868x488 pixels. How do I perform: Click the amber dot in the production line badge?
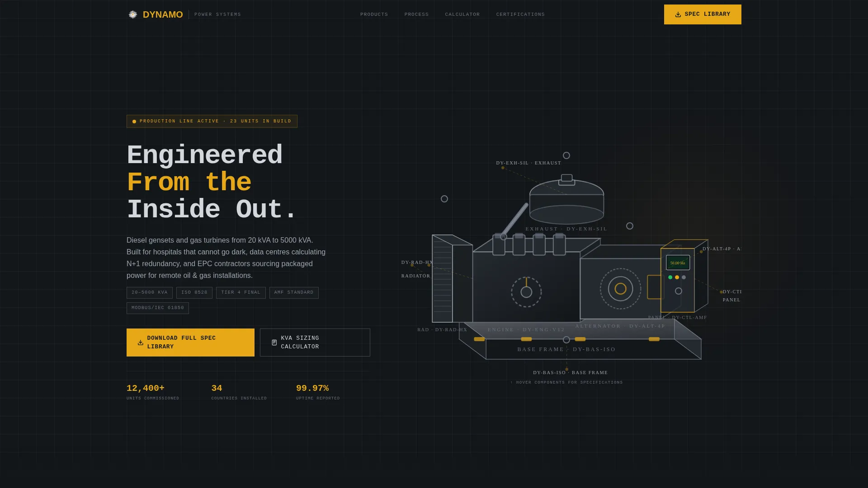[134, 122]
